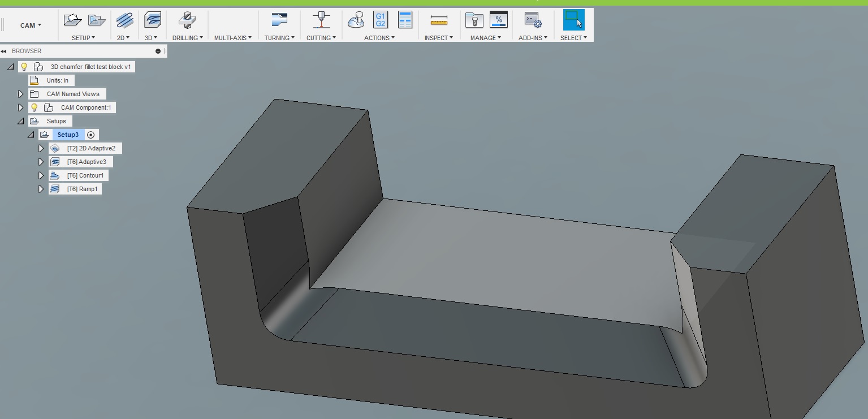The height and width of the screenshot is (419, 868).
Task: Open the CAM workspace switcher menu
Action: 30,25
